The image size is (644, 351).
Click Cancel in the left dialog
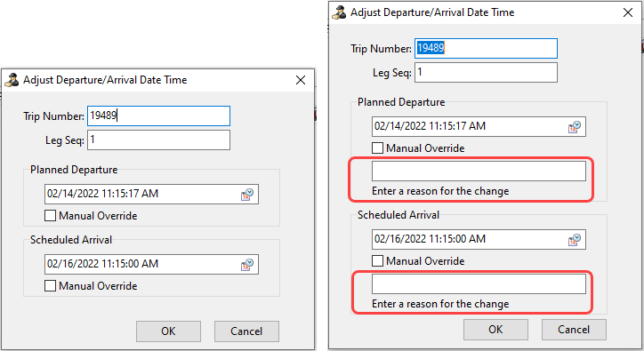pos(246,331)
